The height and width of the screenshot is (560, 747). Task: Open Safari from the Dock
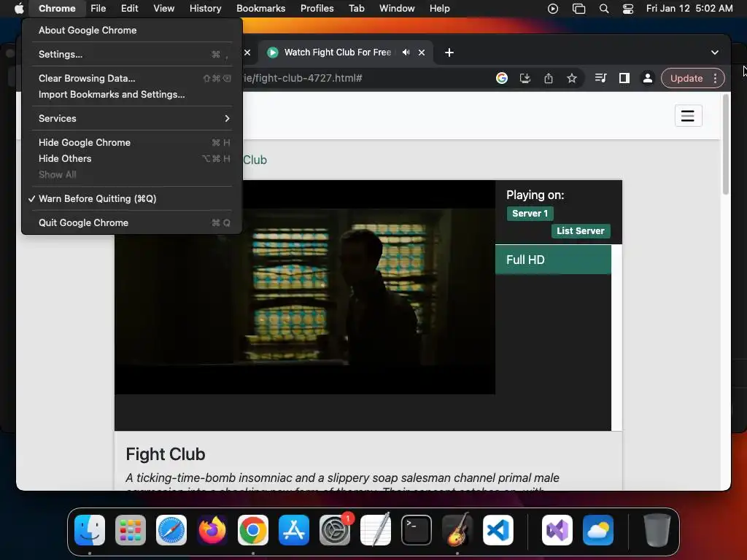171,530
